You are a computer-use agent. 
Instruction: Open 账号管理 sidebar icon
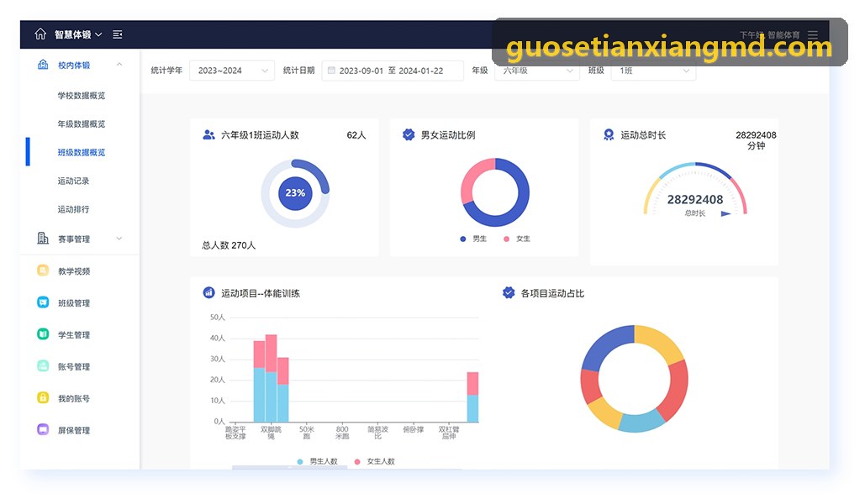click(43, 366)
